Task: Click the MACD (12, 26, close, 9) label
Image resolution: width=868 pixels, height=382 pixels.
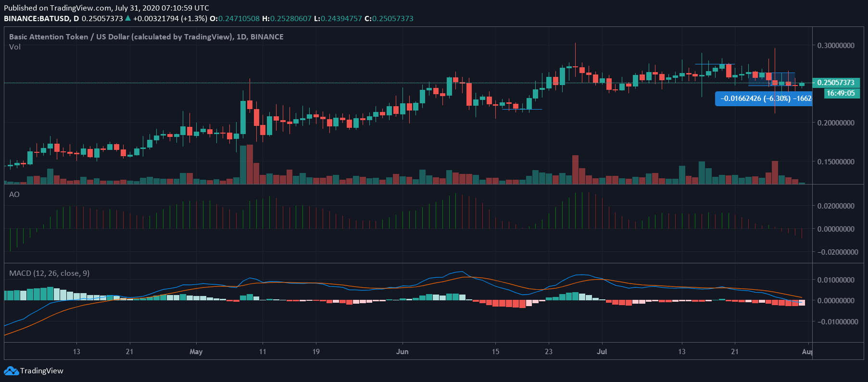Action: [x=49, y=273]
